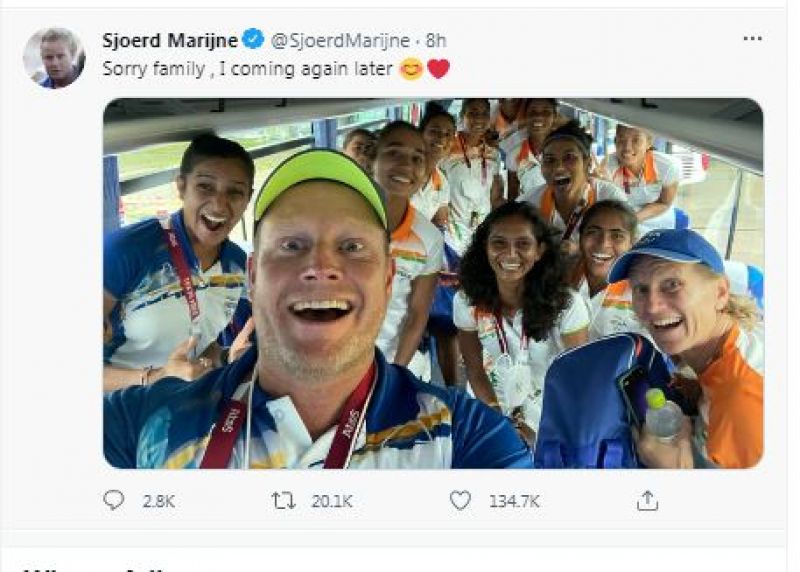Click the red heart emoji in tweet
The image size is (800, 572).
pos(438,69)
